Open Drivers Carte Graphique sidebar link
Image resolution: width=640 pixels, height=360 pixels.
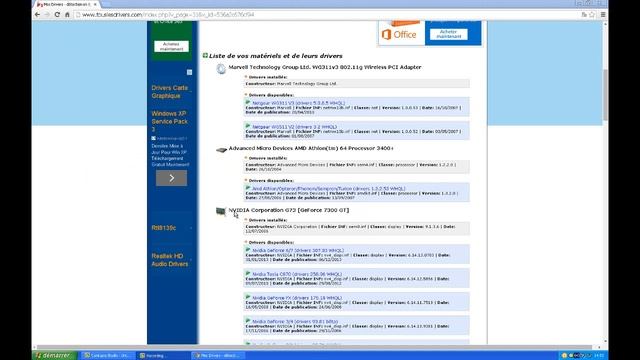click(x=169, y=91)
